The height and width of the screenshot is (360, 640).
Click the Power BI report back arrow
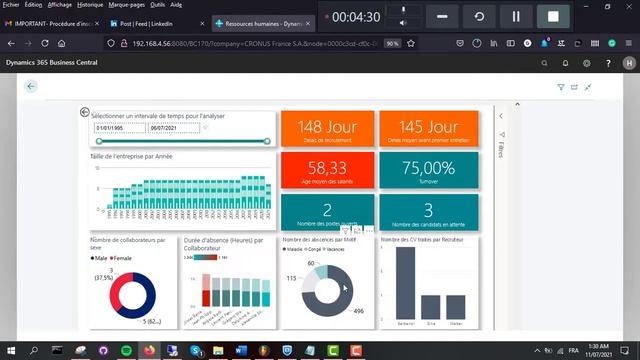[84, 112]
